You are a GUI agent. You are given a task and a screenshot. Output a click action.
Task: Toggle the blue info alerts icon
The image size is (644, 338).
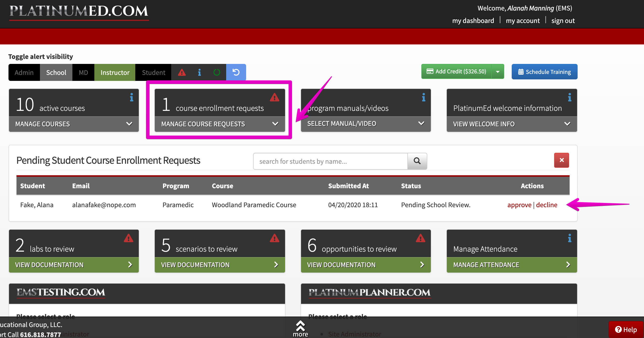[199, 72]
